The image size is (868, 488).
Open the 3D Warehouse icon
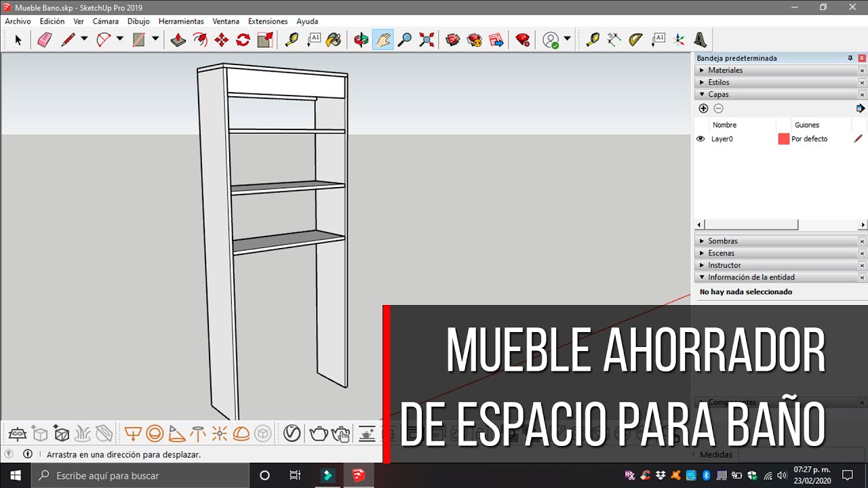coord(453,40)
